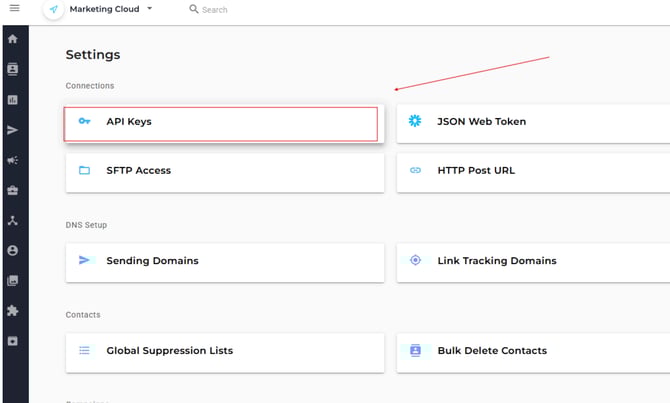Open the hamburger menu

coord(14,9)
